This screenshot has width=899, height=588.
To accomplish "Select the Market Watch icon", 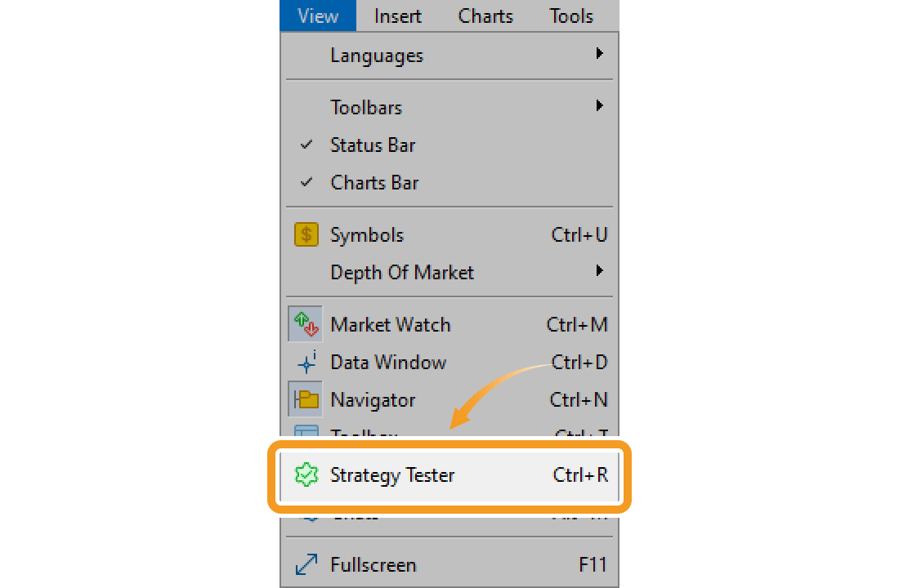I will (306, 323).
